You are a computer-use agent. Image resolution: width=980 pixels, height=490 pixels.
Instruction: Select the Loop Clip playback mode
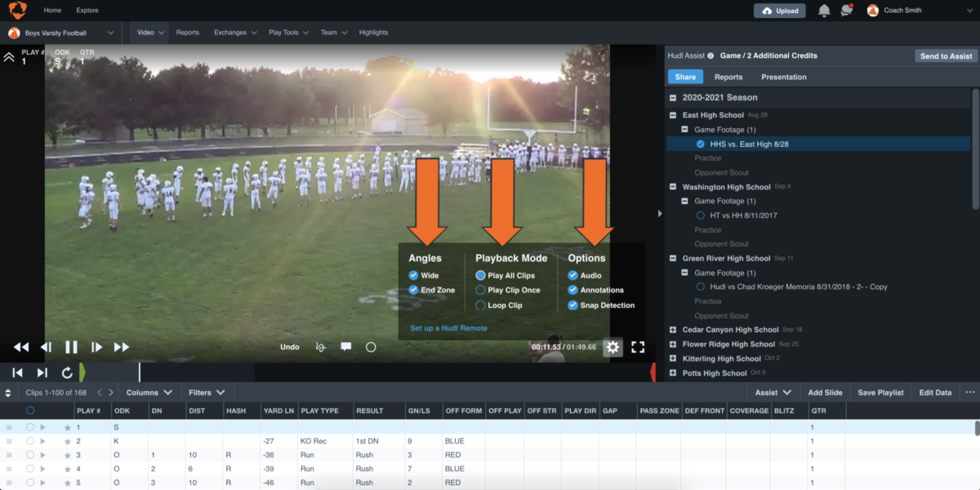pyautogui.click(x=482, y=305)
